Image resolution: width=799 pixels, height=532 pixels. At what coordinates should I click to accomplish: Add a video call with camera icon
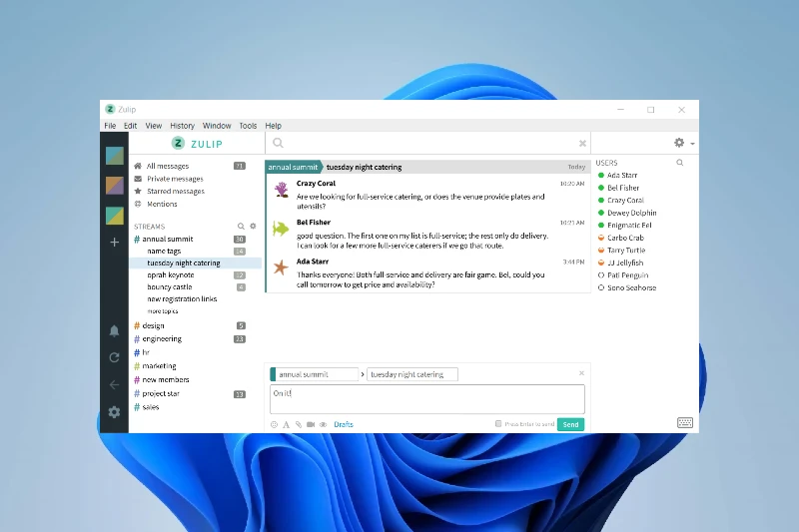click(311, 424)
